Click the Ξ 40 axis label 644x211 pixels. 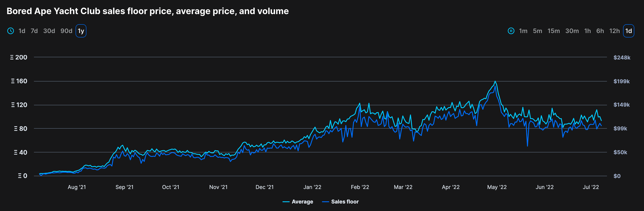coord(20,152)
